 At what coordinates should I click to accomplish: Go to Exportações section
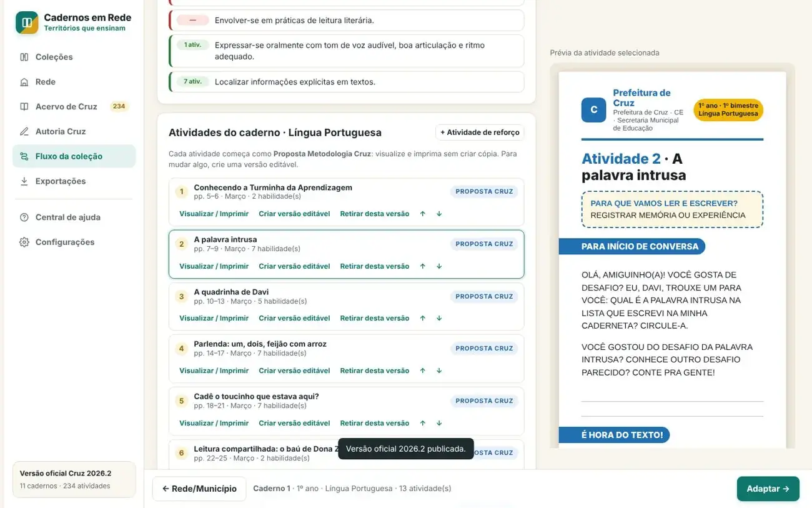click(74, 181)
